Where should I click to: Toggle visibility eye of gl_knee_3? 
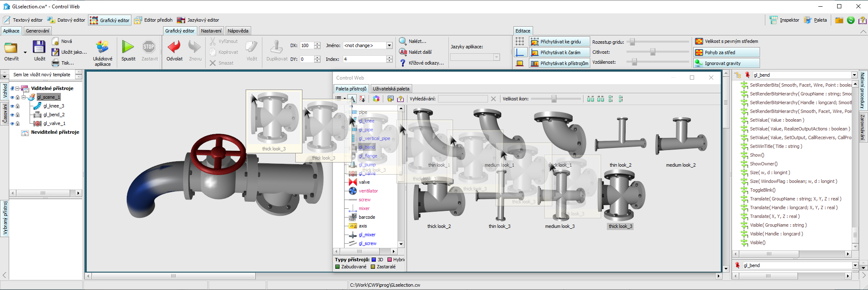(x=12, y=106)
